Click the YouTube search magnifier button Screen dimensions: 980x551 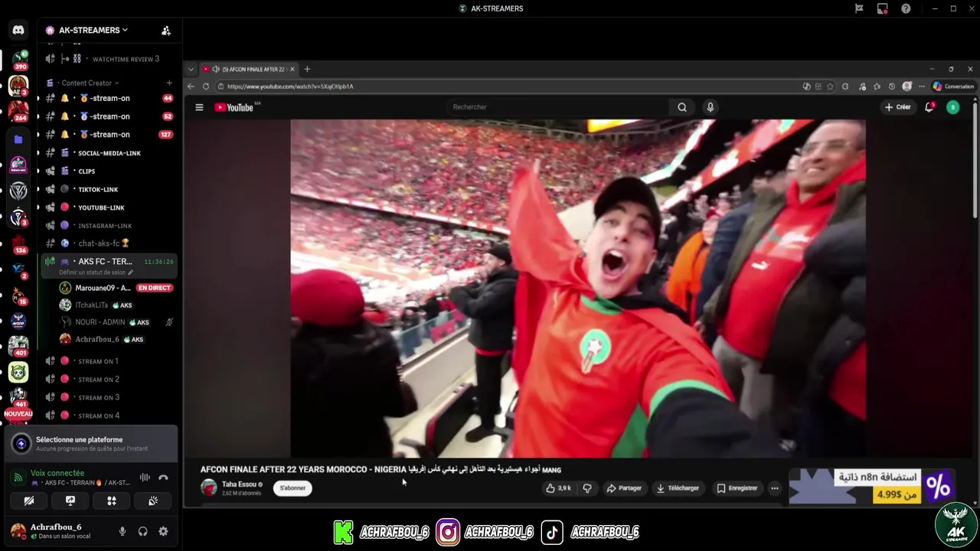682,107
